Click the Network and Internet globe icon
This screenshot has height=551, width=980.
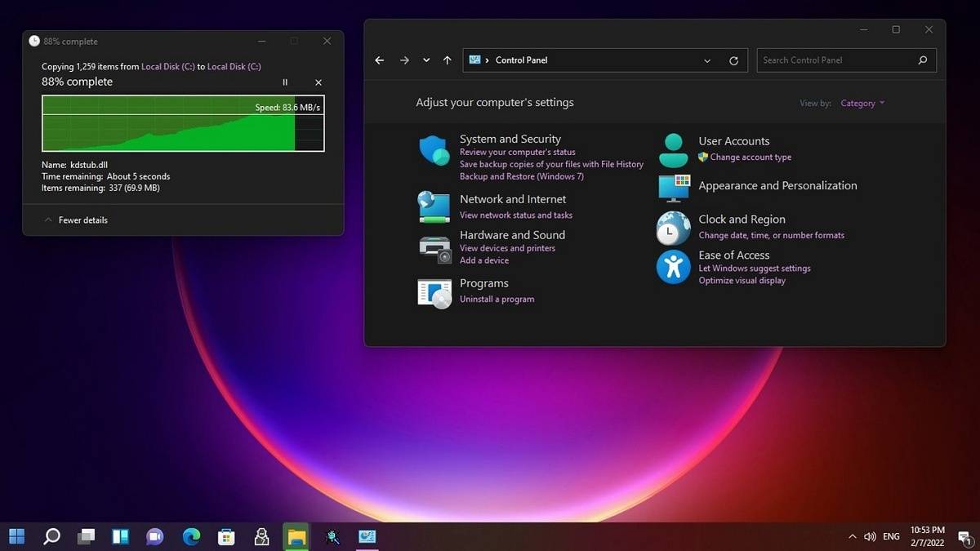click(x=434, y=207)
